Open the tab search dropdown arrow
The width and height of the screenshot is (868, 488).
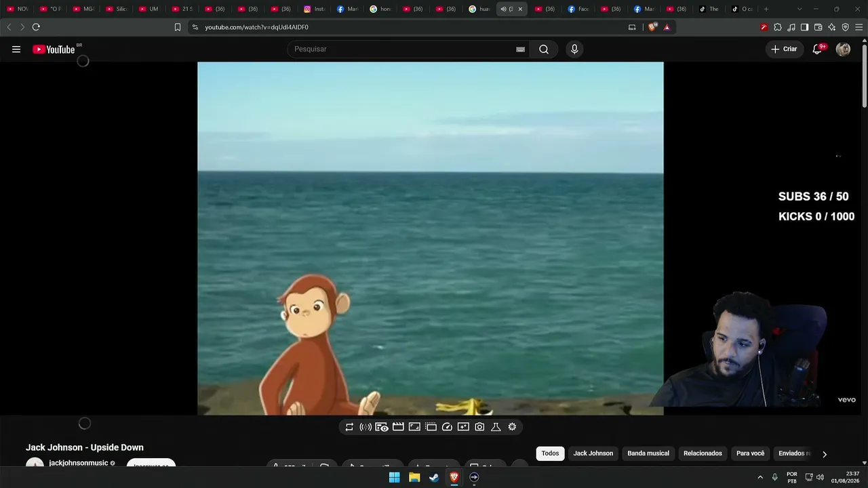800,9
